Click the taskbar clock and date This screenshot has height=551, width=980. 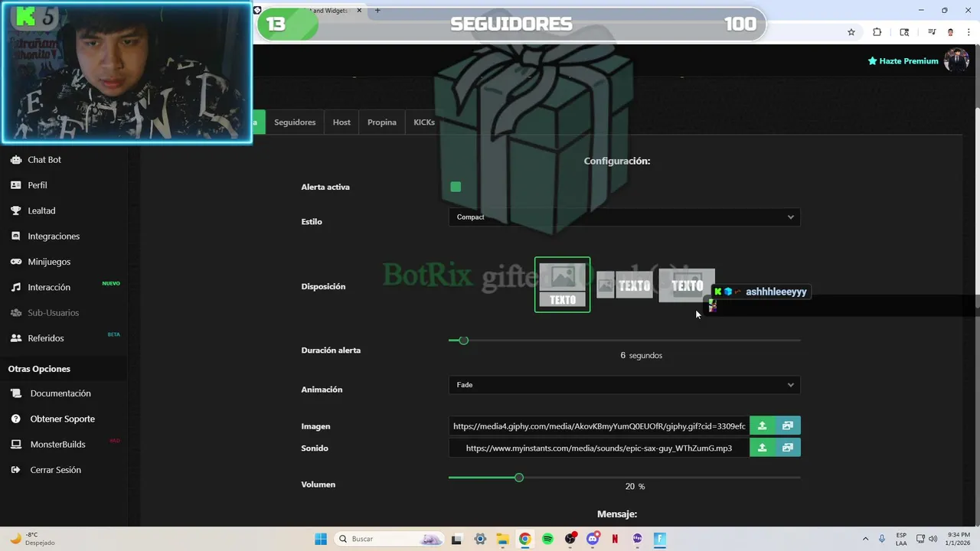[957, 539]
